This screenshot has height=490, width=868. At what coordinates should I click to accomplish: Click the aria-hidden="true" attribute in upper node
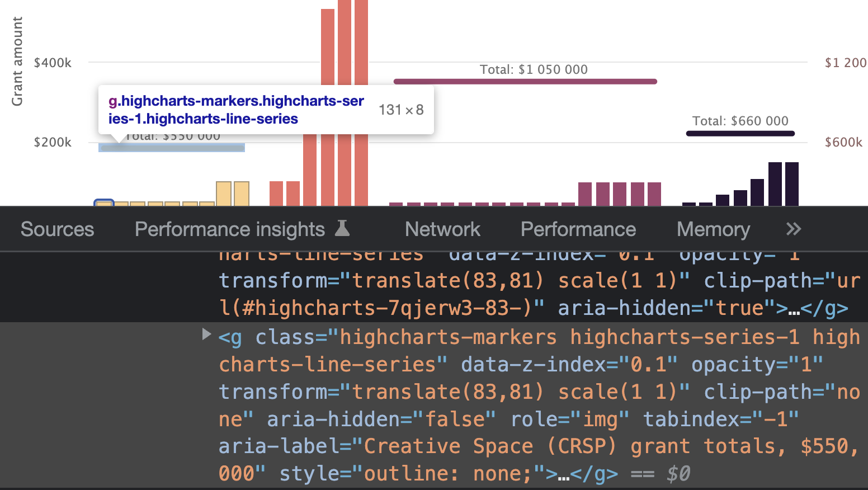coord(667,308)
